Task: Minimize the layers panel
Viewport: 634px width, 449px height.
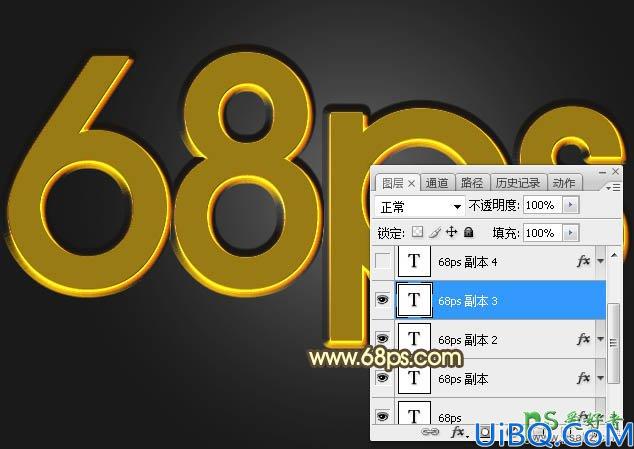Action: click(602, 172)
